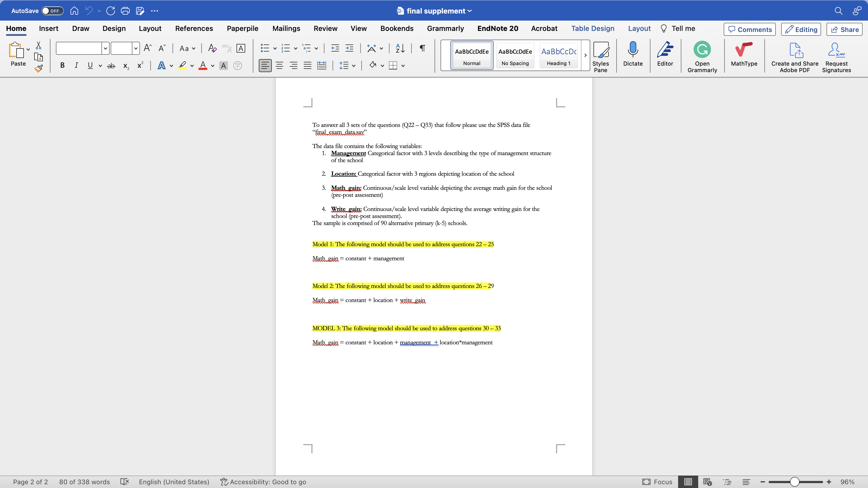Apply red font color

point(203,65)
